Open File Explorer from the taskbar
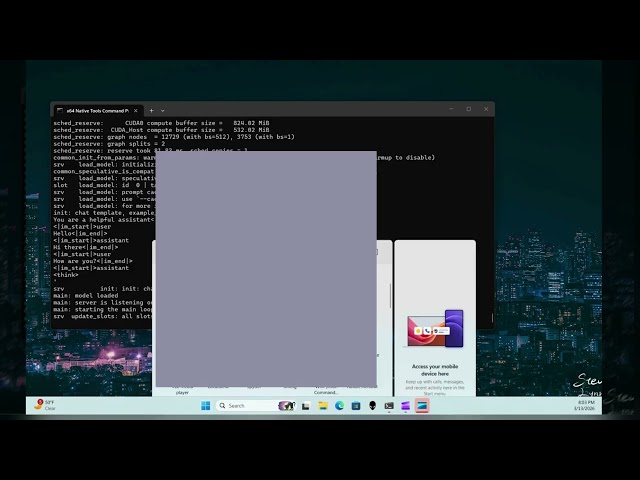 pyautogui.click(x=323, y=405)
